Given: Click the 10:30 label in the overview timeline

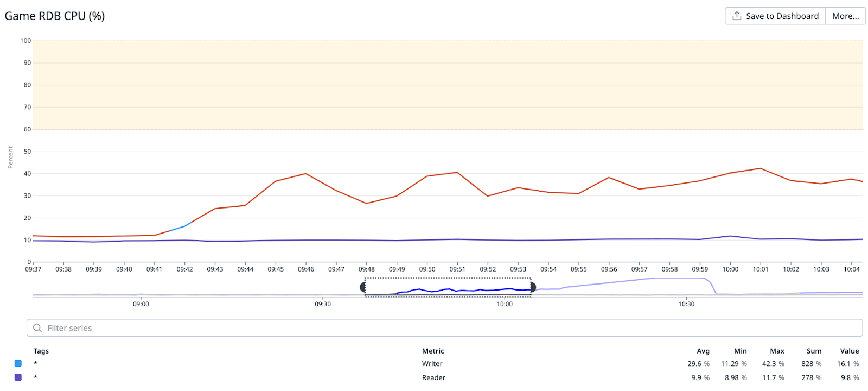Looking at the screenshot, I should point(686,304).
